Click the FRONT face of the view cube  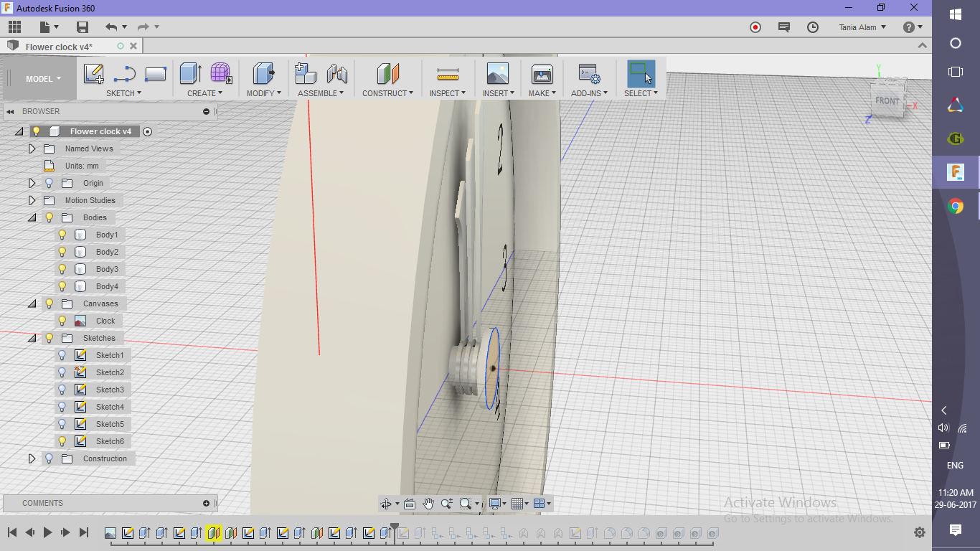[x=887, y=101]
